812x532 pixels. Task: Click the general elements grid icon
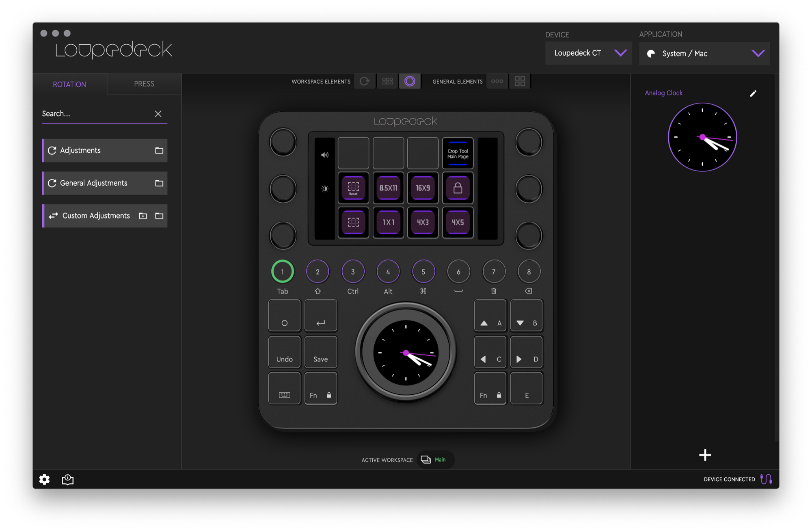[520, 81]
